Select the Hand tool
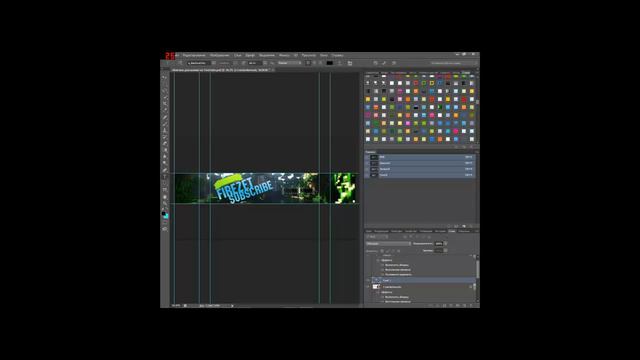This screenshot has width=640, height=360. [165, 196]
